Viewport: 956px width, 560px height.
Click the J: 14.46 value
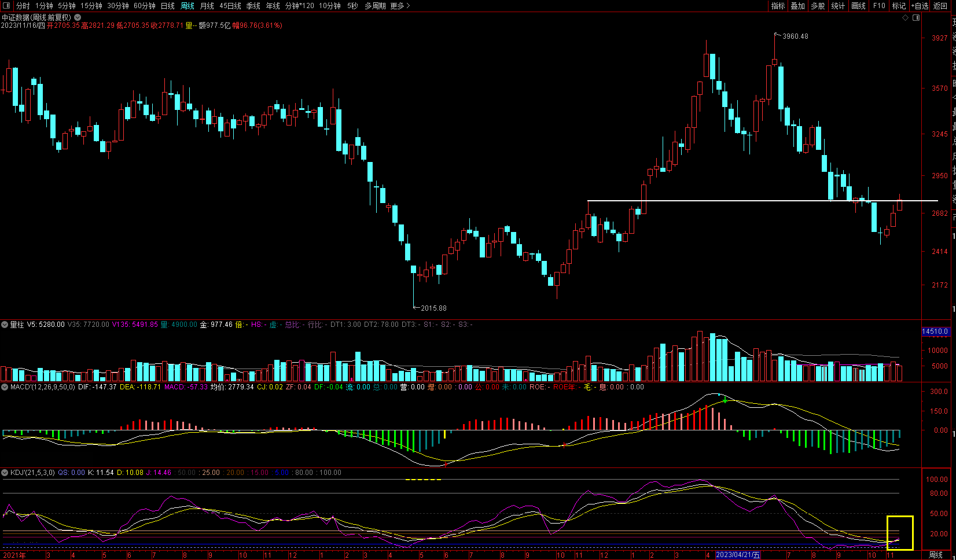click(159, 473)
